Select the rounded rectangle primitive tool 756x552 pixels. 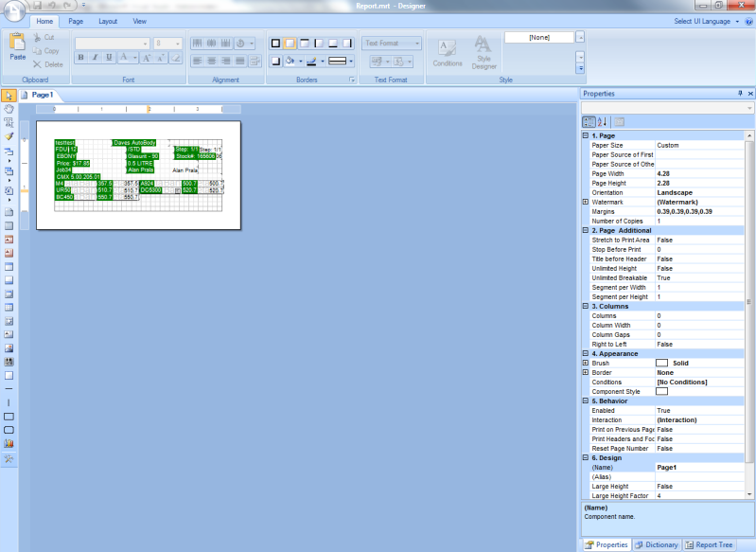pos(9,430)
